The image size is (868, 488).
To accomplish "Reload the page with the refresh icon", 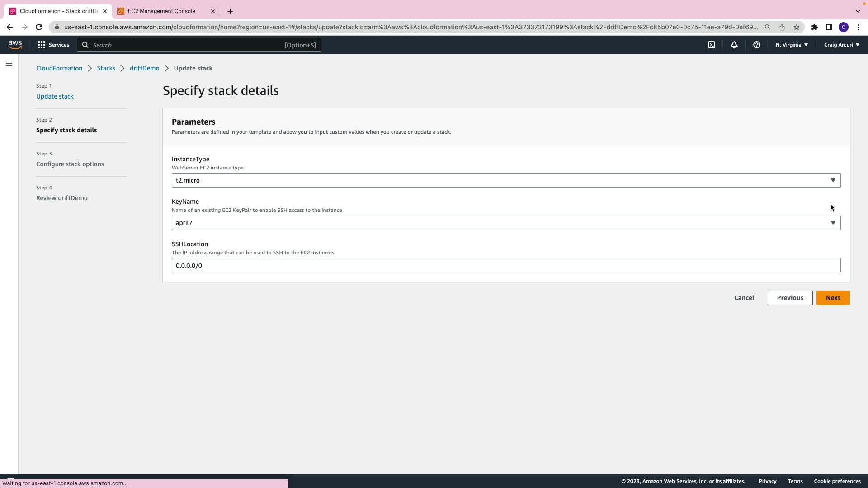I will tap(39, 27).
